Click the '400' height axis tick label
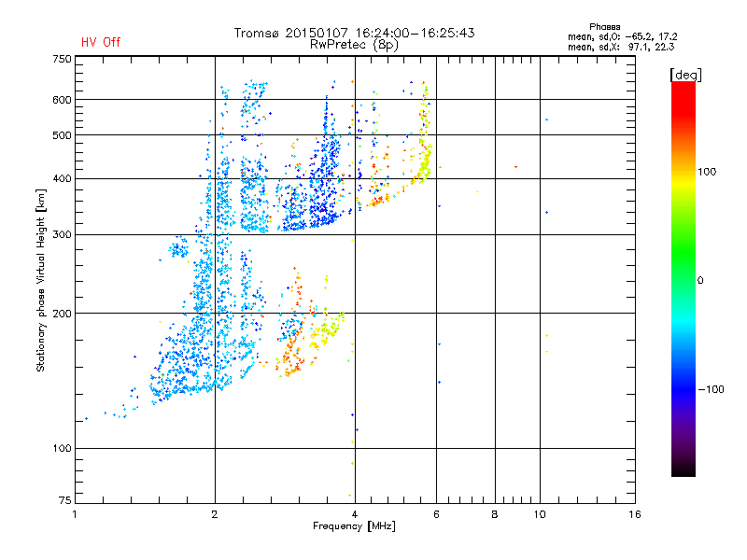Image resolution: width=747 pixels, height=560 pixels. click(62, 179)
